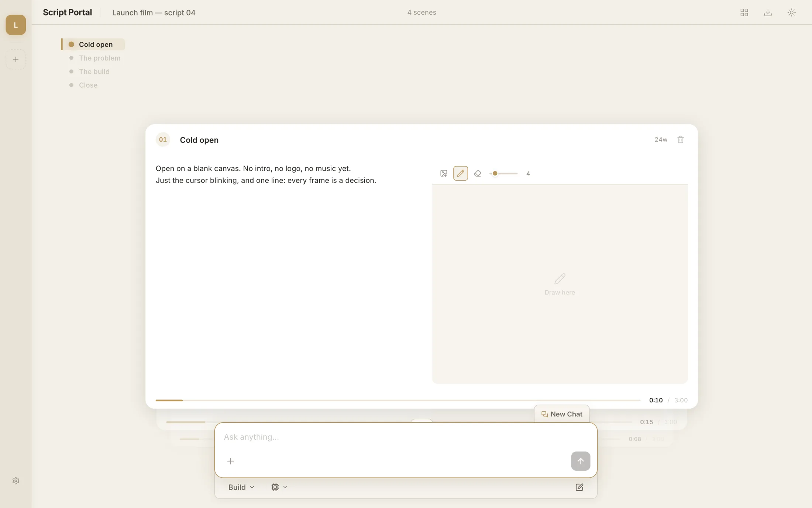Click the Launch film — script 04 title

(x=154, y=13)
